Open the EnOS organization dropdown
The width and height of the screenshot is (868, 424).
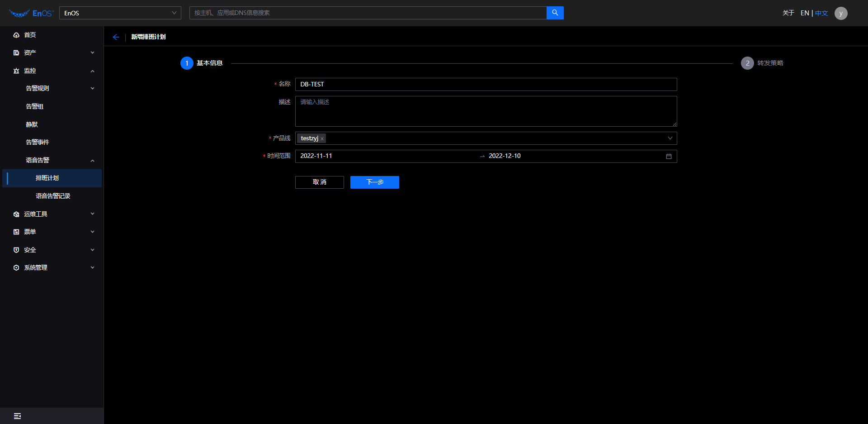pyautogui.click(x=120, y=13)
